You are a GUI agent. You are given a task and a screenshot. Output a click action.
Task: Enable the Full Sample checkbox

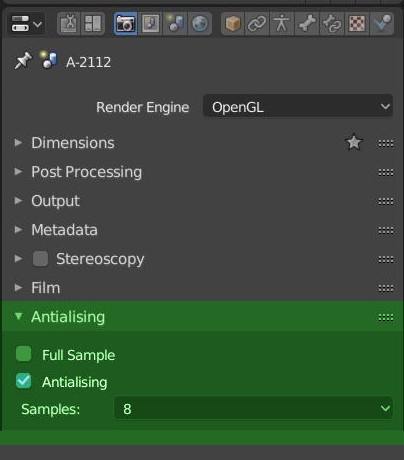[23, 354]
